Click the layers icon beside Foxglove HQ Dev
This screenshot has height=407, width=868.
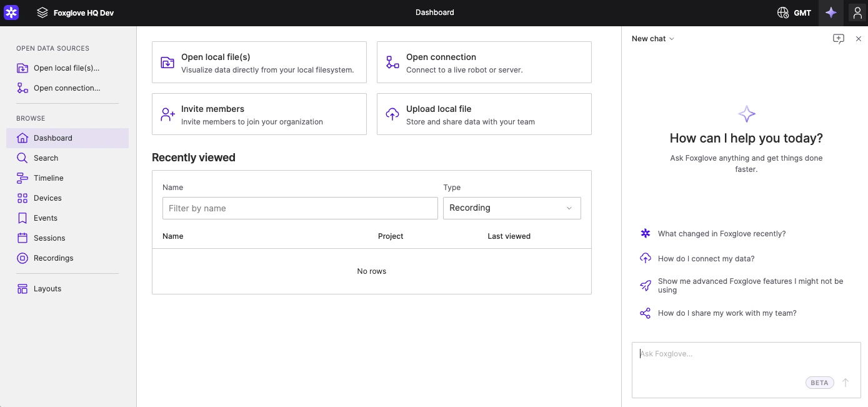coord(42,13)
